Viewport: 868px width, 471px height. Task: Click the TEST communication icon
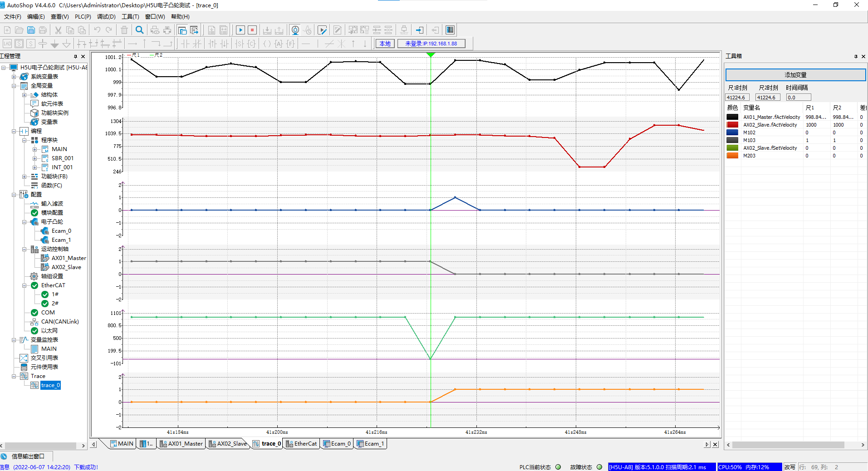click(x=404, y=30)
